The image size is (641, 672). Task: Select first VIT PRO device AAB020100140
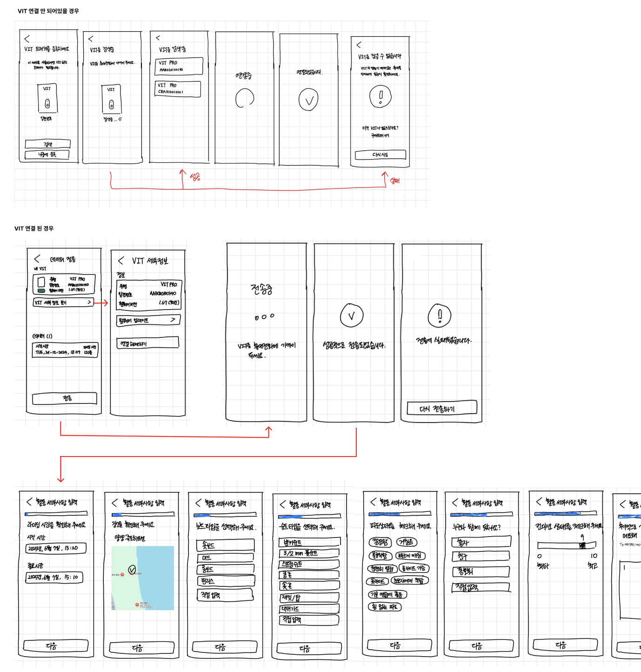[179, 66]
